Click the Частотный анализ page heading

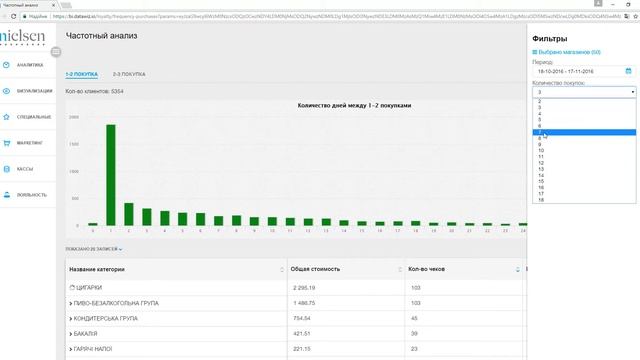coord(101,36)
